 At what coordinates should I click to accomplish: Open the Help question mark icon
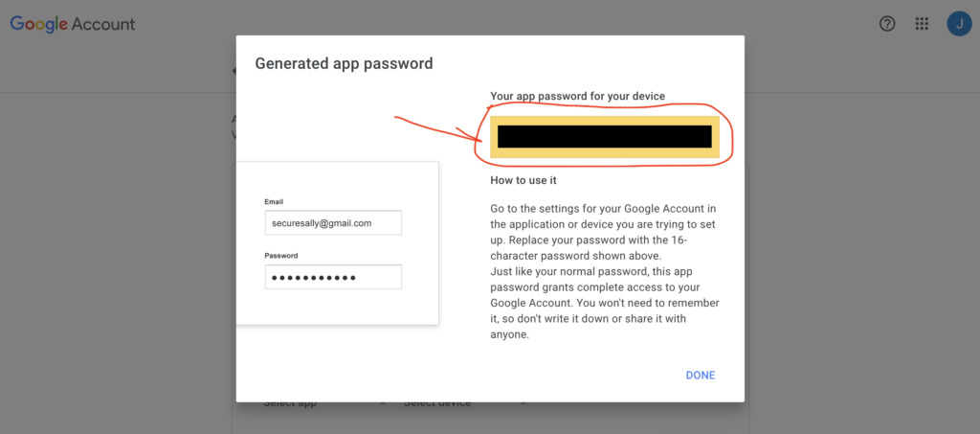(887, 24)
